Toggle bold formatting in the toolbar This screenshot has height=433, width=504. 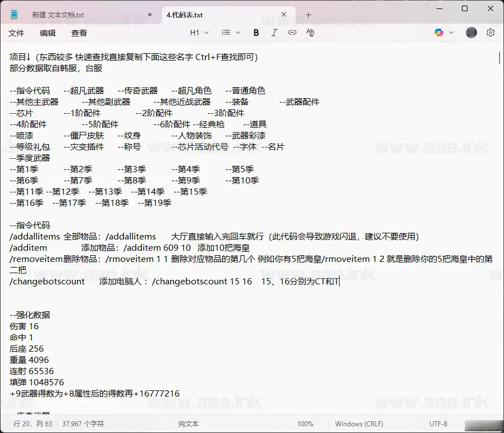[x=256, y=33]
